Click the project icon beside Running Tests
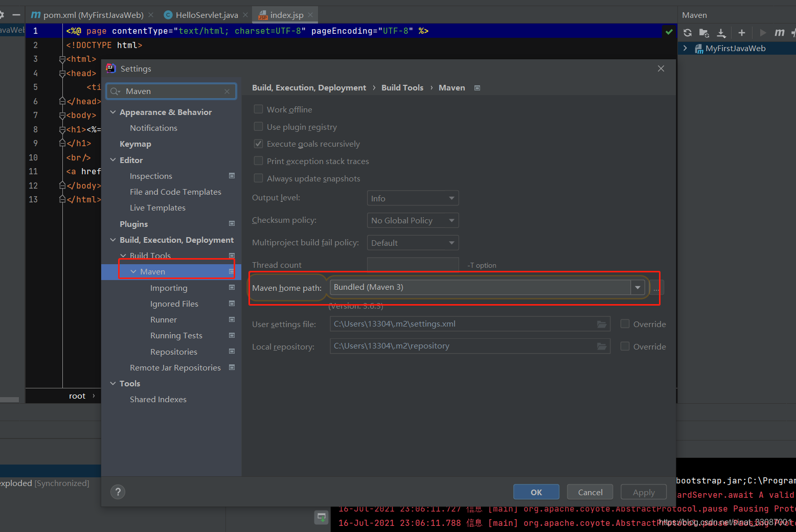This screenshot has width=796, height=532. tap(232, 335)
